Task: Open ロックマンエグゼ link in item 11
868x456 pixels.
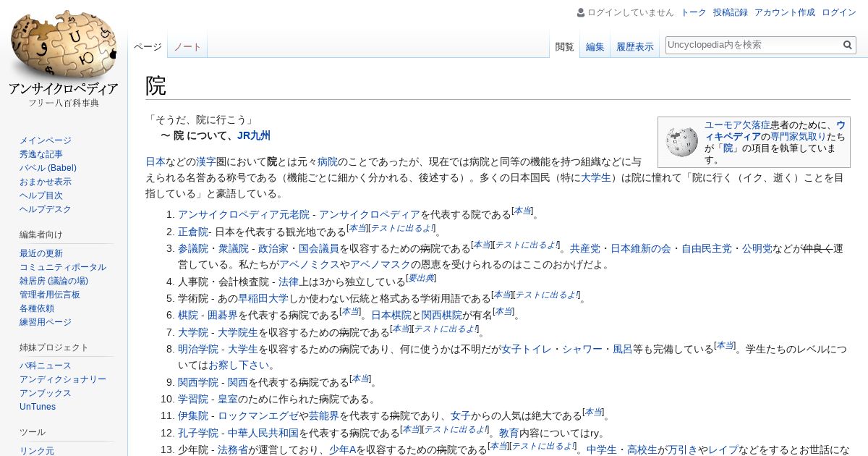Action: tap(258, 415)
